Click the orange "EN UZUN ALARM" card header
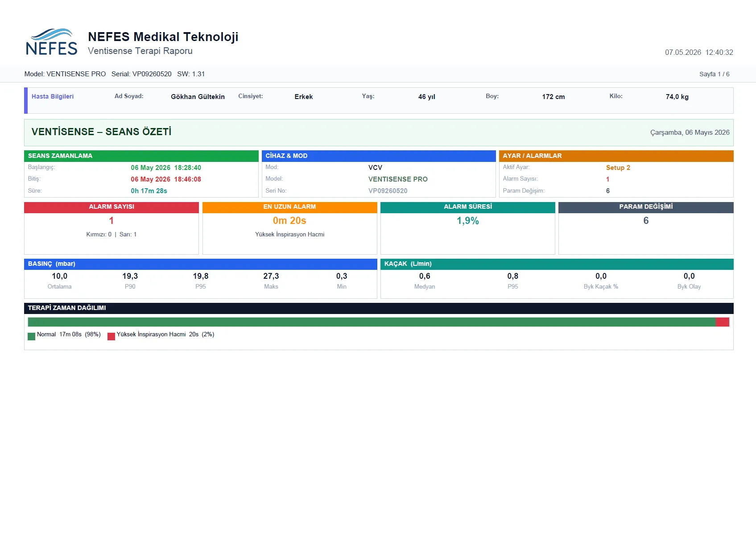Image resolution: width=756 pixels, height=533 pixels. [x=289, y=207]
